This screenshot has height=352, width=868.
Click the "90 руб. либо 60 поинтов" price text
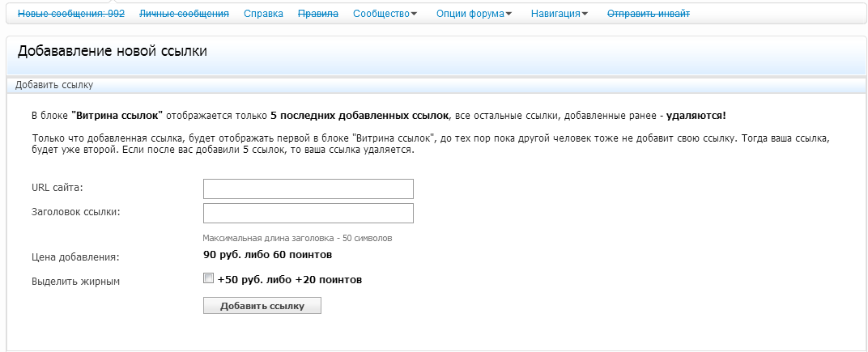pyautogui.click(x=267, y=255)
